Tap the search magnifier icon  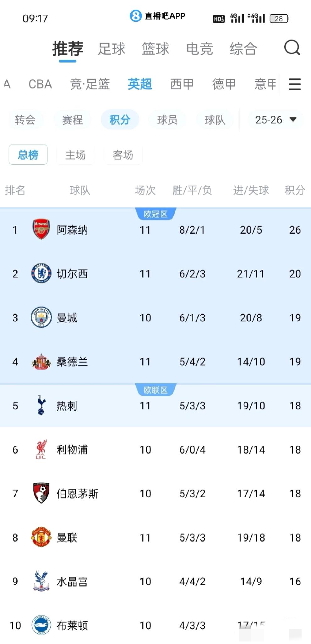click(292, 48)
